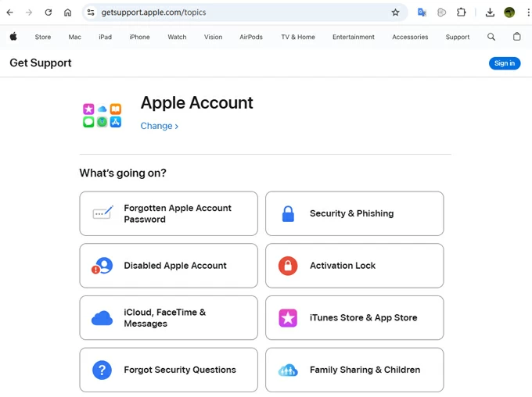Select the Activation Lock topic
This screenshot has width=532, height=397.
tap(354, 266)
